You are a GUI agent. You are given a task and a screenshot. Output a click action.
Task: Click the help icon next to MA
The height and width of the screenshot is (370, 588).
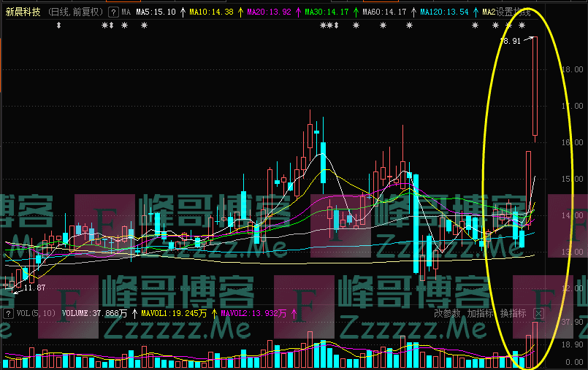[x=113, y=12]
